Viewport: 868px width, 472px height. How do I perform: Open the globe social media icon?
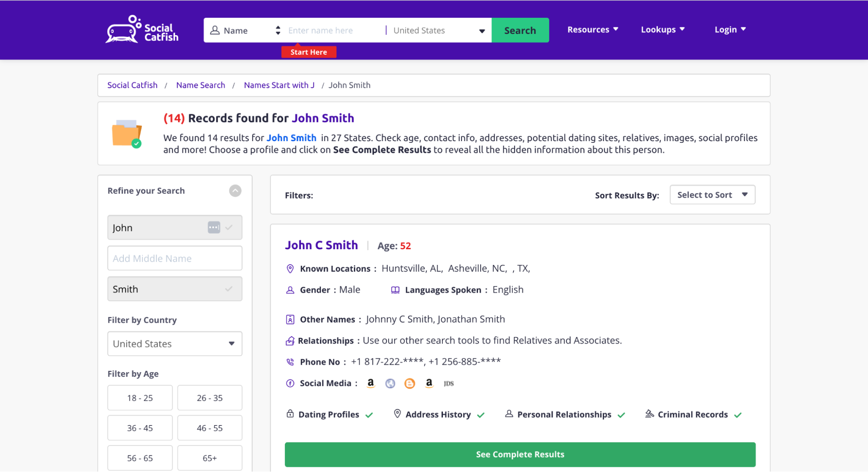coord(390,383)
